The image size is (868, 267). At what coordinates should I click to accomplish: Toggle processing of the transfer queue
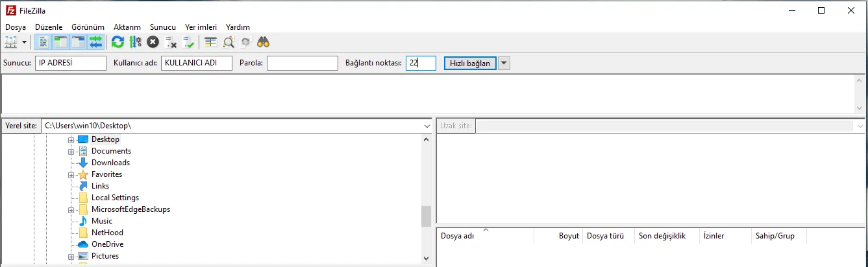(135, 42)
